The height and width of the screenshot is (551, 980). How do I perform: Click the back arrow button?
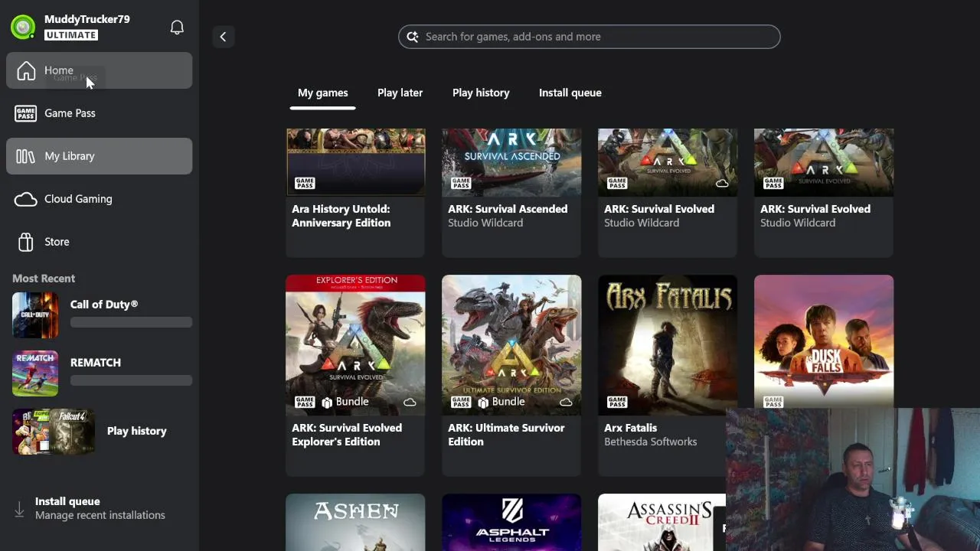(223, 37)
